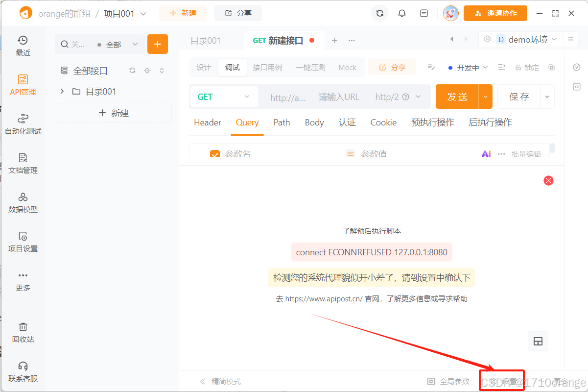Click the refresh sync icon in title bar
Screen dimensions: 588x392
[x=380, y=13]
